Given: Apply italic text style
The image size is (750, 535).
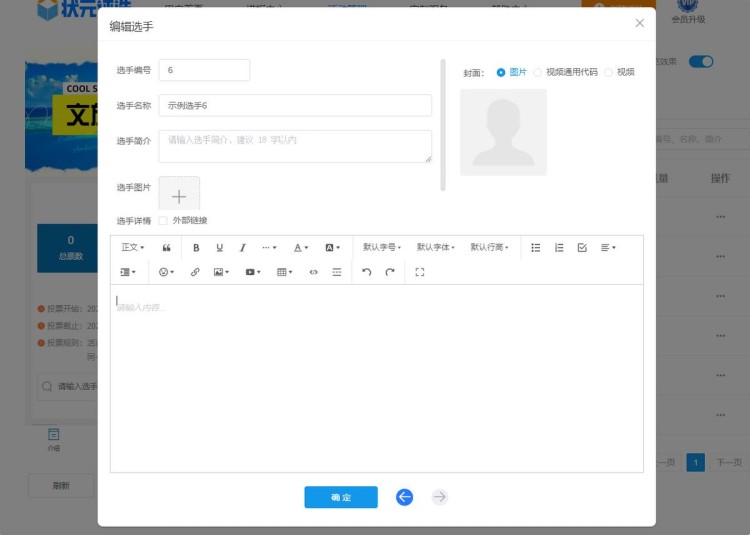Looking at the screenshot, I should (x=242, y=247).
